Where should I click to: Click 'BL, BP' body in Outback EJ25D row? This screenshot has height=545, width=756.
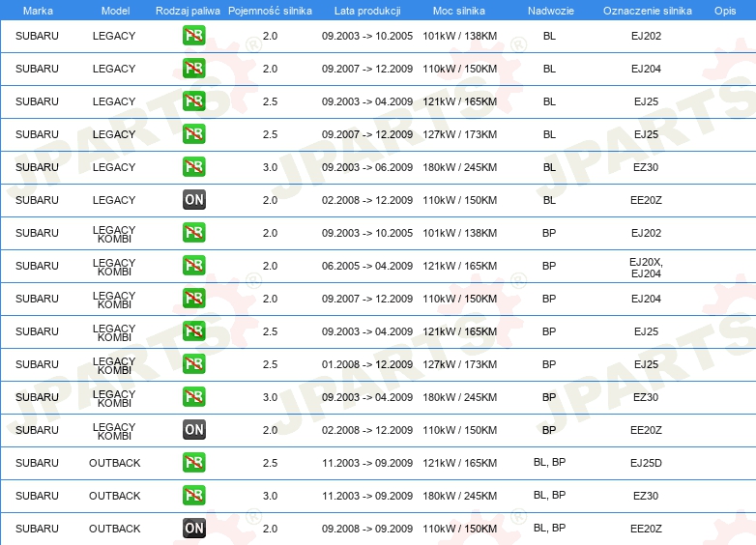pos(550,462)
